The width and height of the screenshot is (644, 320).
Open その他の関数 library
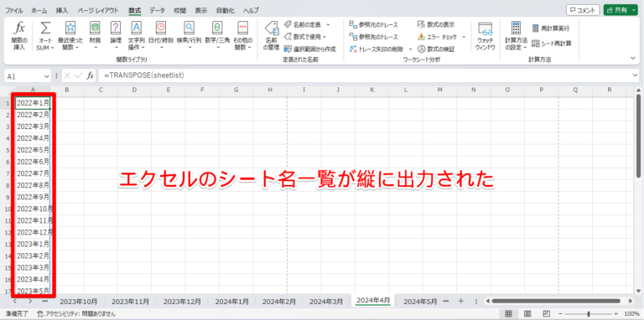[242, 36]
